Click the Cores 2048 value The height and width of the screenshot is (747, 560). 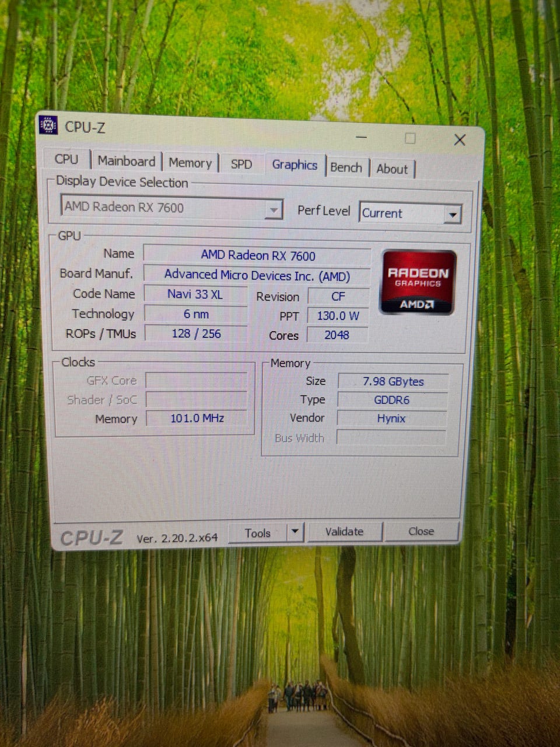(x=338, y=335)
